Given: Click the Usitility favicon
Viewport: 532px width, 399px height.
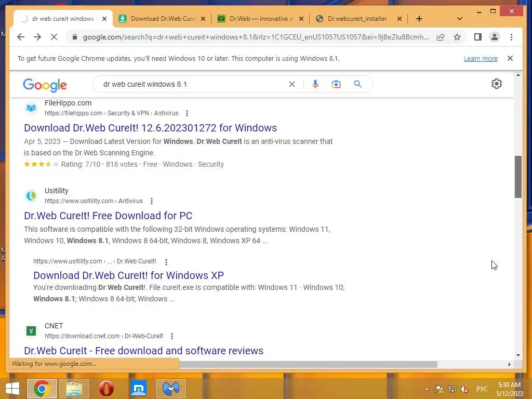Looking at the screenshot, I should coord(31,196).
